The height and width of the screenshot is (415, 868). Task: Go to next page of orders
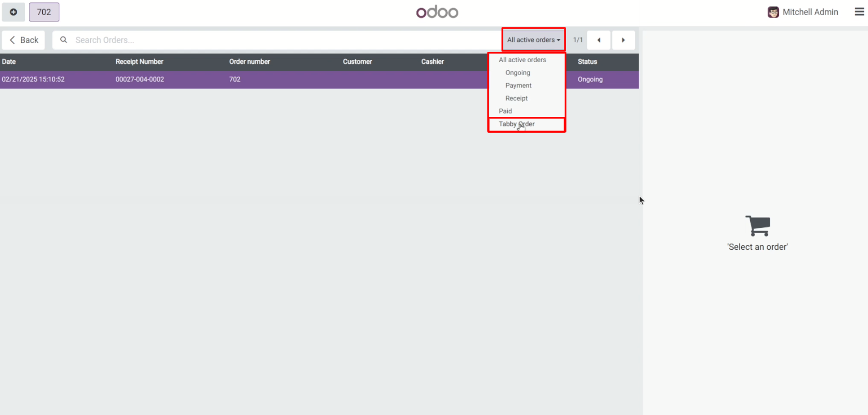[623, 40]
